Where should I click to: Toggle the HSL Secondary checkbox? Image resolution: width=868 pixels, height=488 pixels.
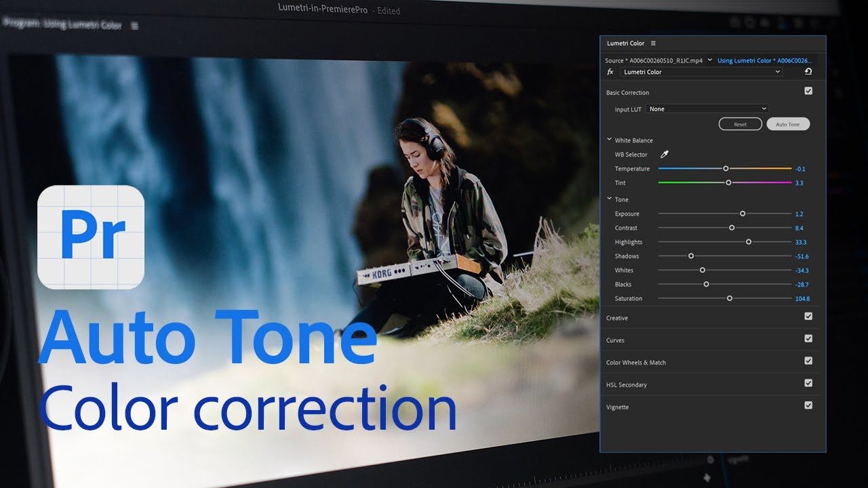click(808, 383)
